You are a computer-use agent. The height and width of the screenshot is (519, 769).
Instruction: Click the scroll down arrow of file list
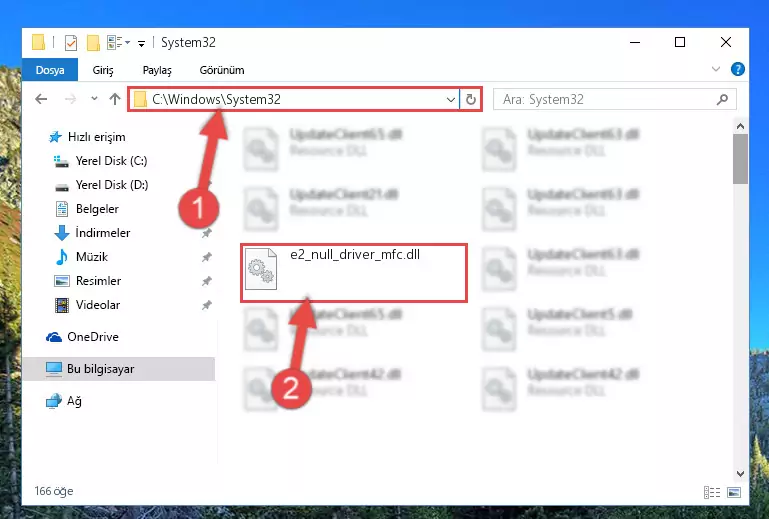pyautogui.click(x=740, y=473)
